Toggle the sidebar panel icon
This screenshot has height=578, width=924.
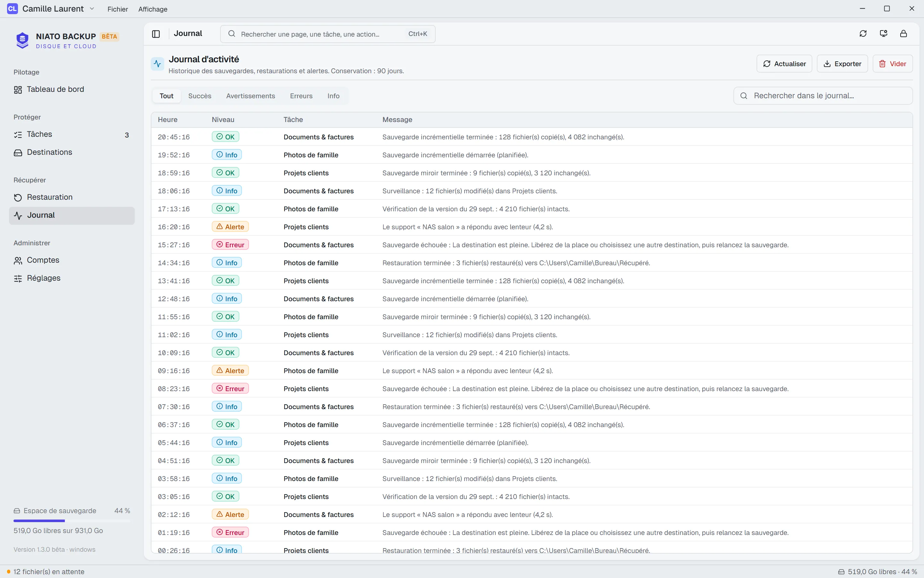(x=156, y=34)
